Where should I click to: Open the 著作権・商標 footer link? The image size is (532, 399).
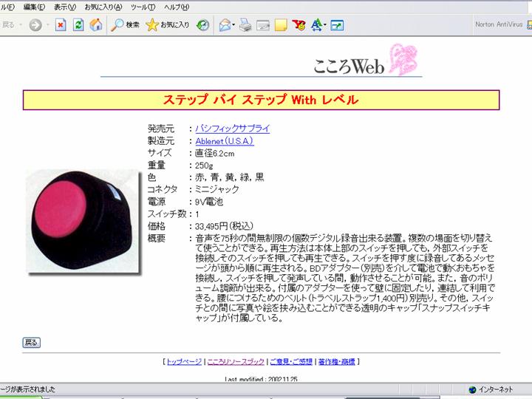337,361
